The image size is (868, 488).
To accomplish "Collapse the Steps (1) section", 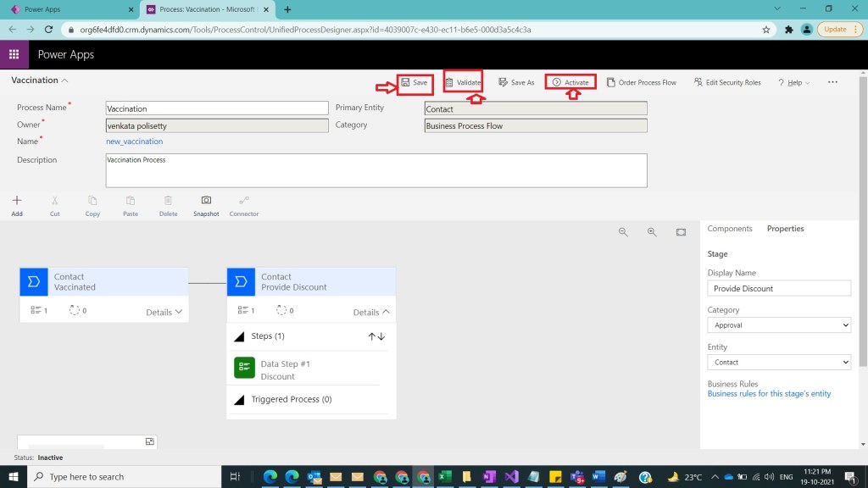I will (x=239, y=336).
